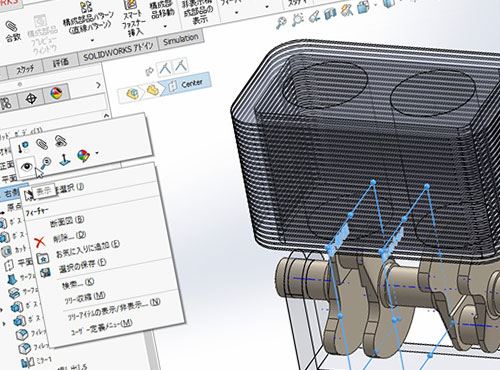The width and height of the screenshot is (500, 370).
Task: Click the paperclip mate icon in context toolbar
Action: pos(42,144)
